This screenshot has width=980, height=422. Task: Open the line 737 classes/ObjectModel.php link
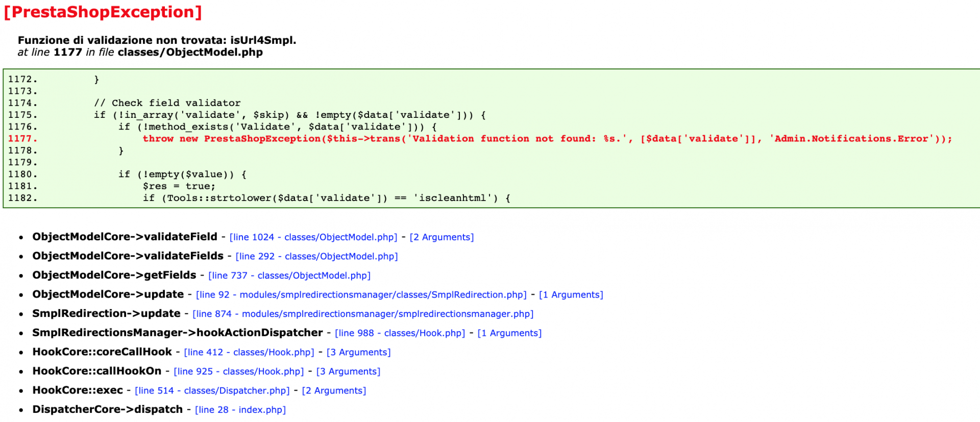(x=289, y=276)
